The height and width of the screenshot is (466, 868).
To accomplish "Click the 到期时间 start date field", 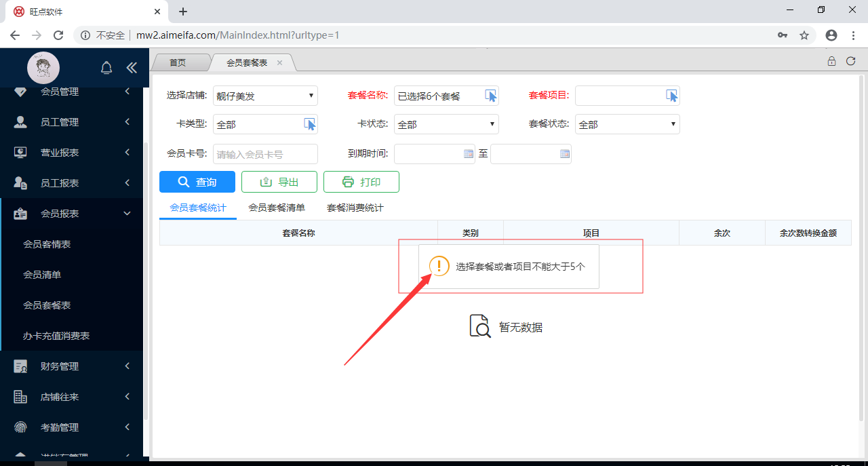I will coord(435,154).
